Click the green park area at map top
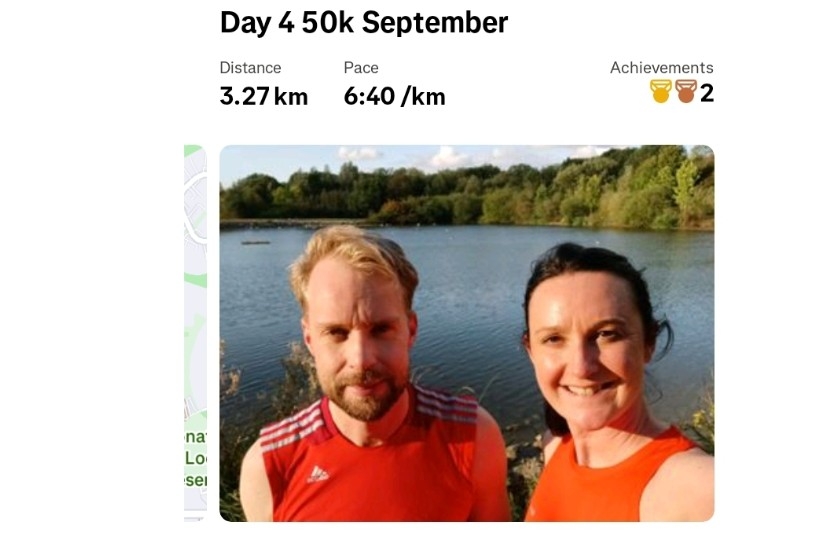Screen dimensions: 840x540 [192, 149]
